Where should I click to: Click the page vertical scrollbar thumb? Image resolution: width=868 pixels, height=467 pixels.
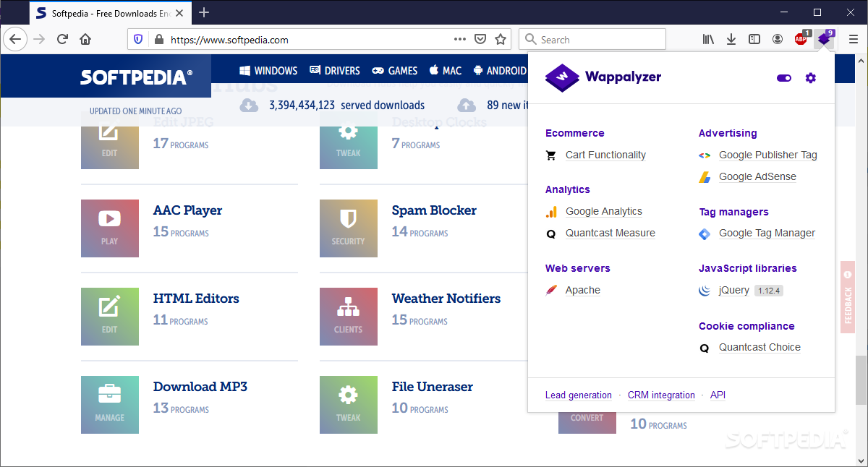861,380
